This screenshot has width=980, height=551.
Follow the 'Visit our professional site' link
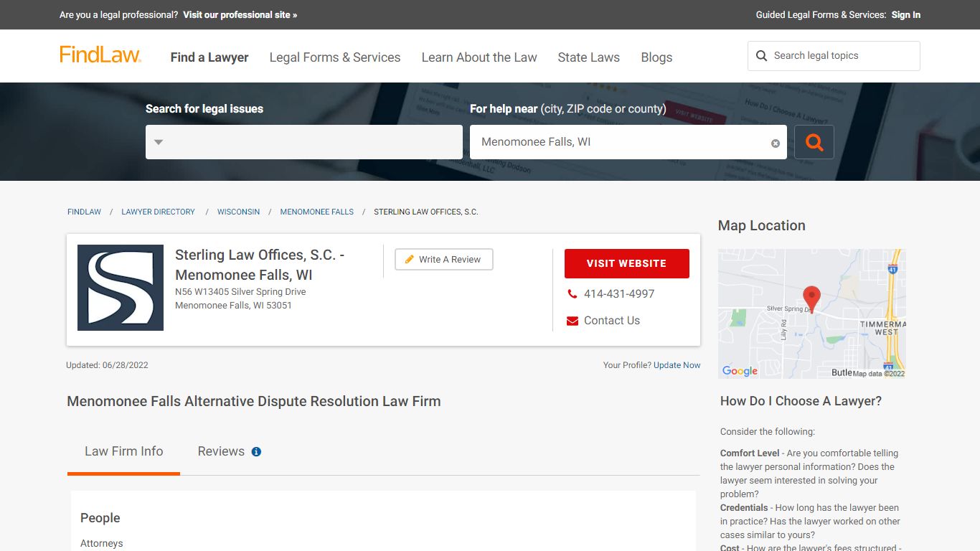240,15
